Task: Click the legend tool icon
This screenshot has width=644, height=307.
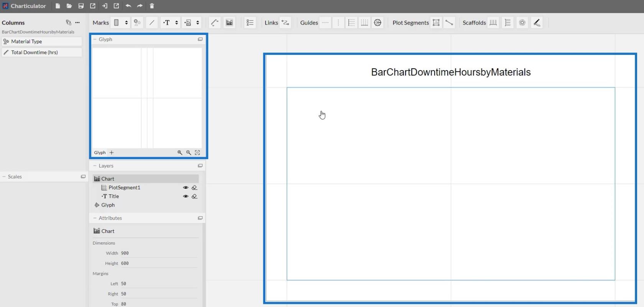Action: click(250, 23)
